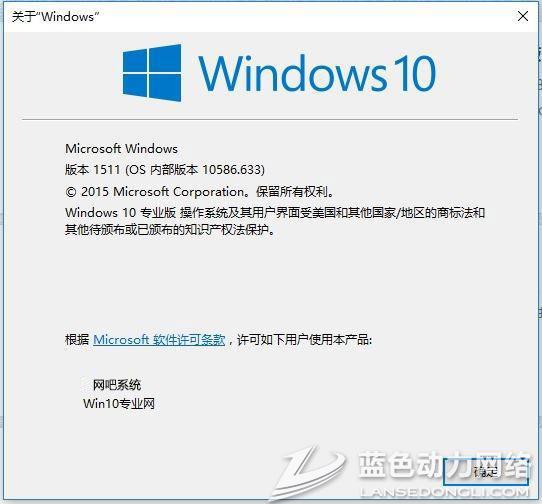This screenshot has width=542, height=504.
Task: Click the 根据 label before the link
Action: pos(77,340)
